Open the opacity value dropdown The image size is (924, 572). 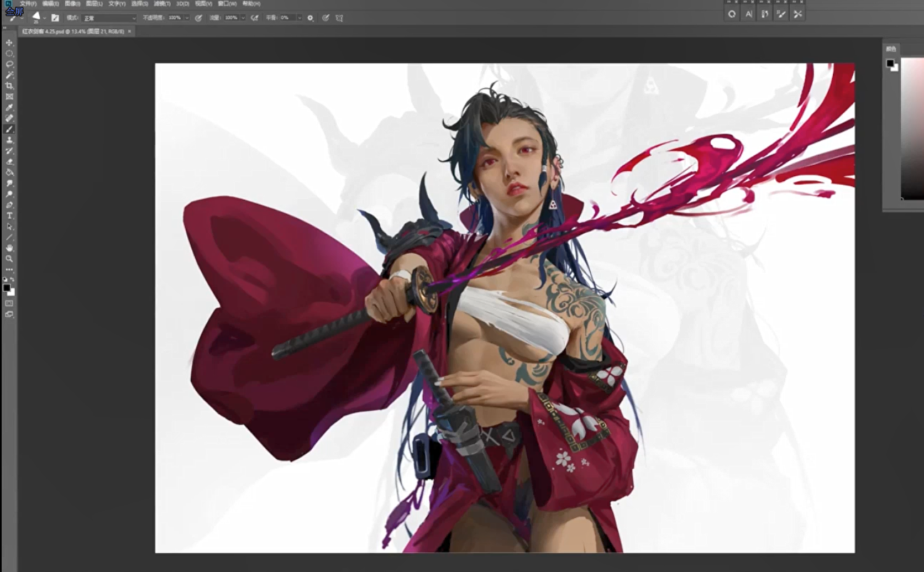[x=187, y=18]
